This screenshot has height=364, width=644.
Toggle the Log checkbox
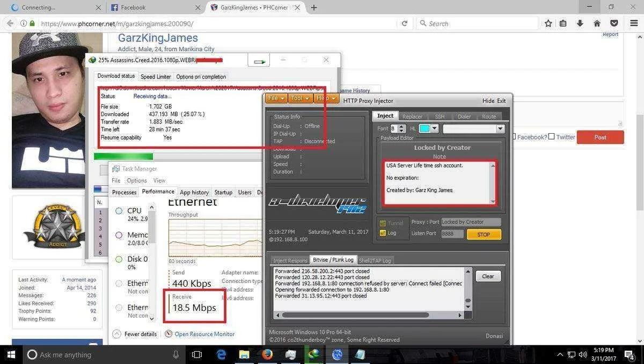(x=383, y=233)
